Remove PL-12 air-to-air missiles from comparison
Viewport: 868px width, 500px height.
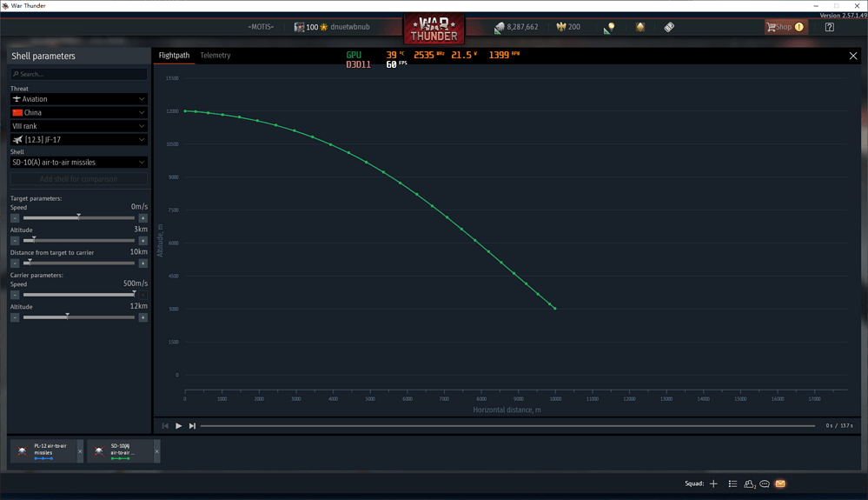pos(80,451)
